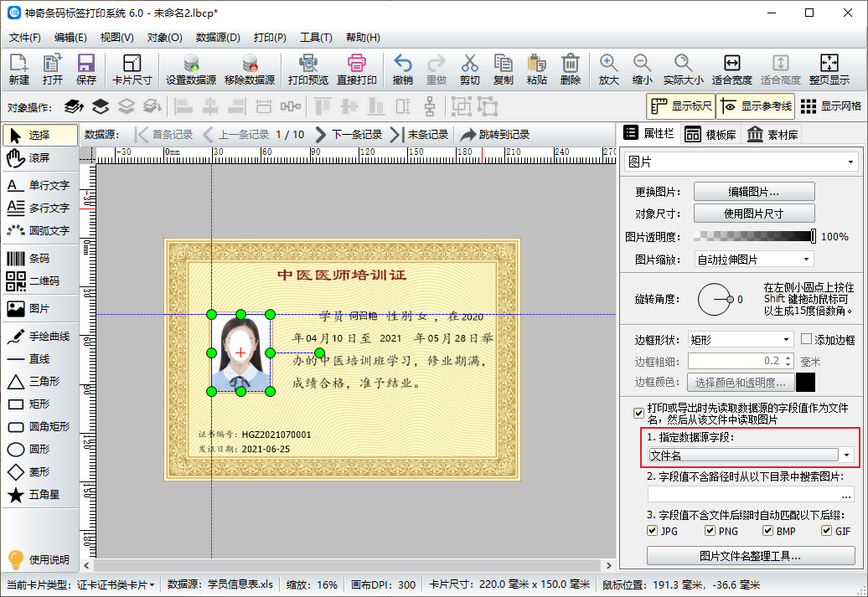The image size is (868, 597).
Task: Pick the 单行文字 single-line text tool
Action: [x=39, y=185]
